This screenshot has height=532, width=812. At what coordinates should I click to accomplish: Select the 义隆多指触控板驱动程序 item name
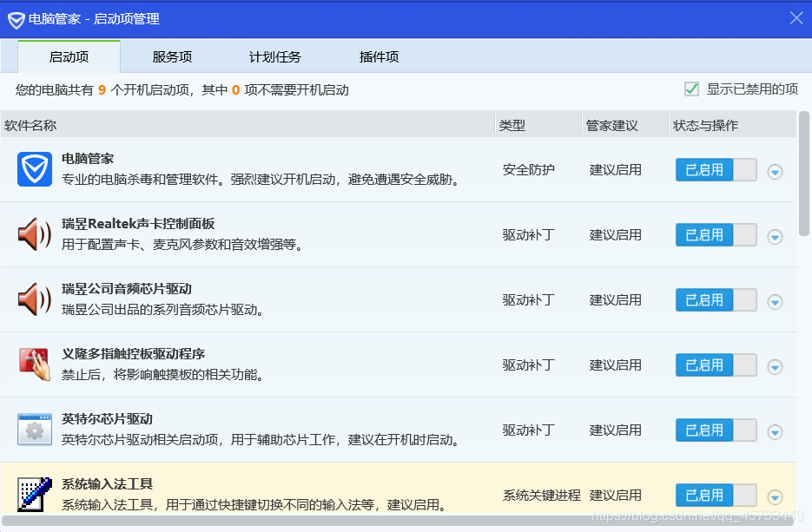tap(134, 354)
